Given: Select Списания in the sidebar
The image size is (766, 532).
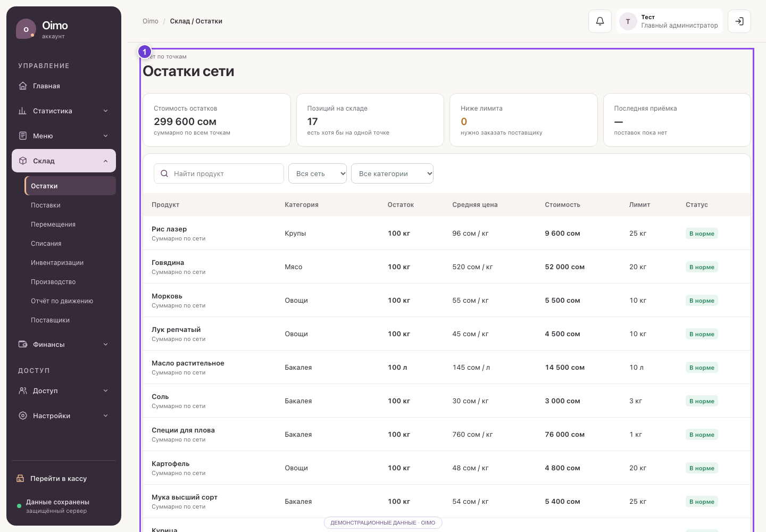Looking at the screenshot, I should 70,243.
